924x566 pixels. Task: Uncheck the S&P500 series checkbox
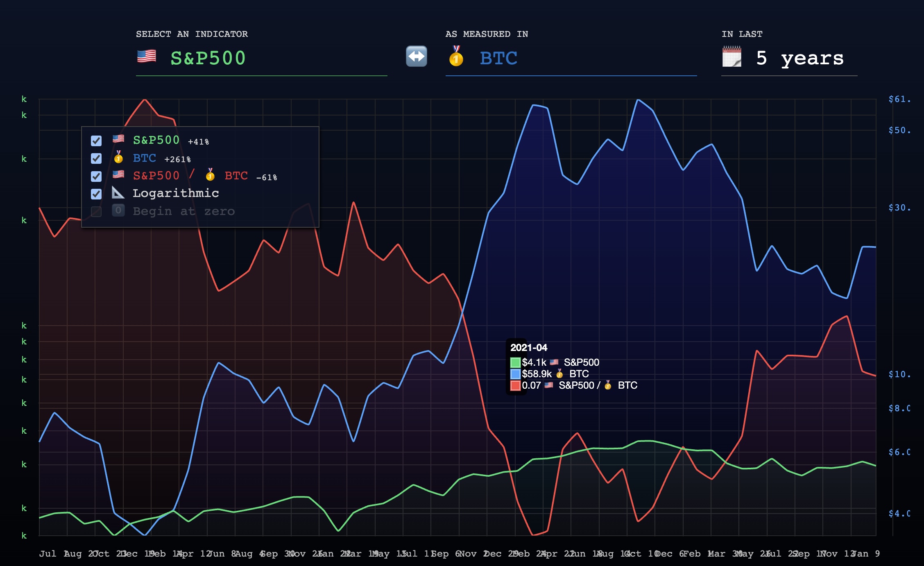[96, 141]
